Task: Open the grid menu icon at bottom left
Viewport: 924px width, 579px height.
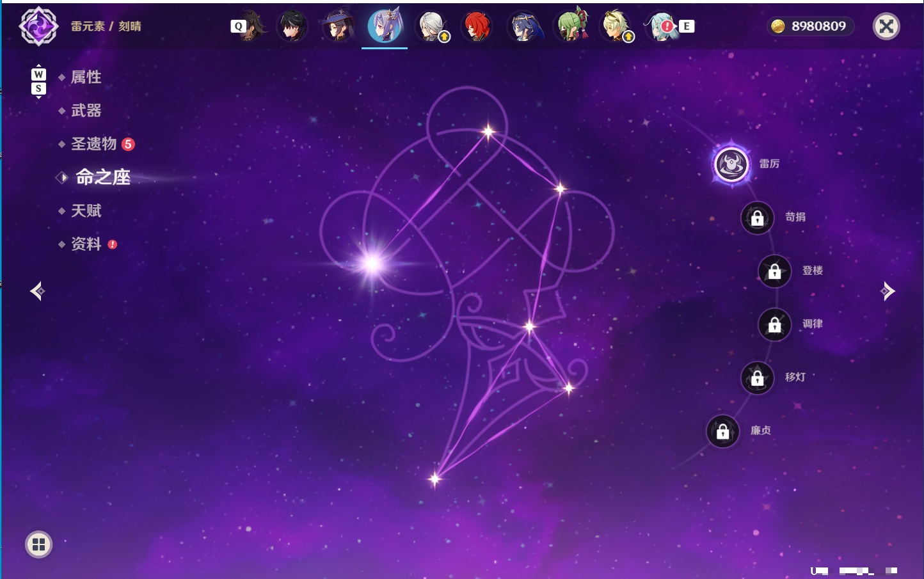Action: tap(39, 544)
